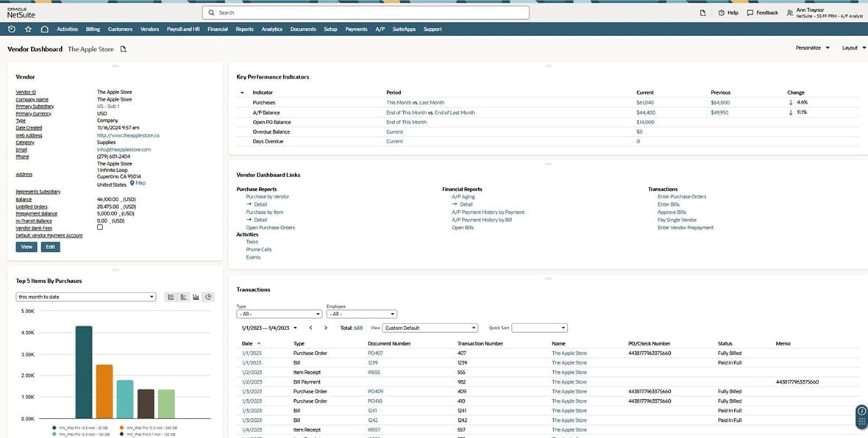This screenshot has width=868, height=438.
Task: Open the Vendors menu
Action: pos(150,29)
